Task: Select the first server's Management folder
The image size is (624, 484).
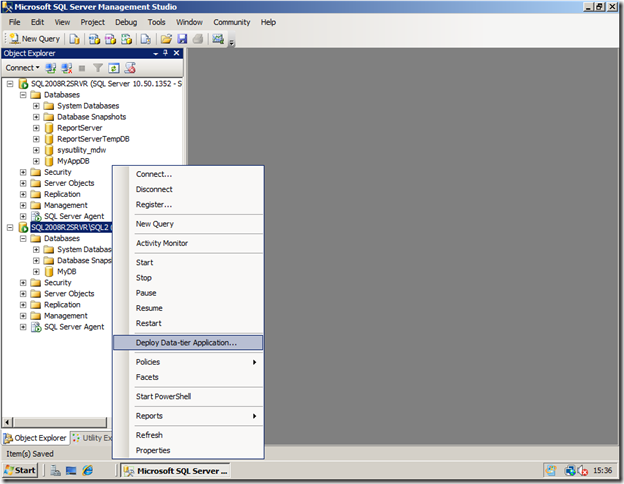Action: coord(66,205)
